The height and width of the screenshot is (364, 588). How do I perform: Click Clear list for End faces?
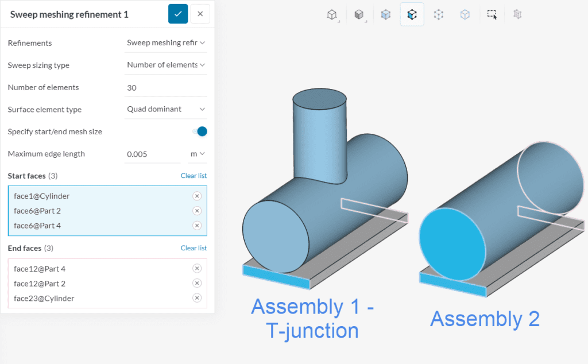[194, 248]
